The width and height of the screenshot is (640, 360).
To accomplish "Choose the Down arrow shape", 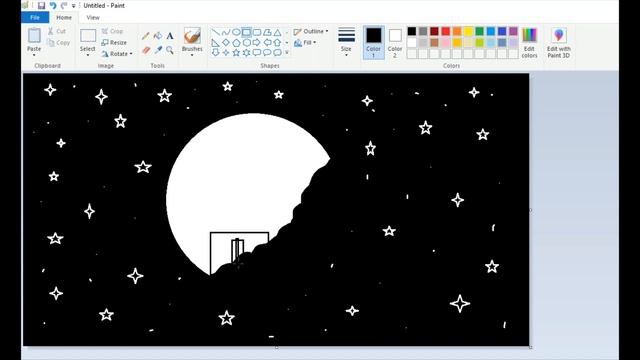I will point(216,52).
